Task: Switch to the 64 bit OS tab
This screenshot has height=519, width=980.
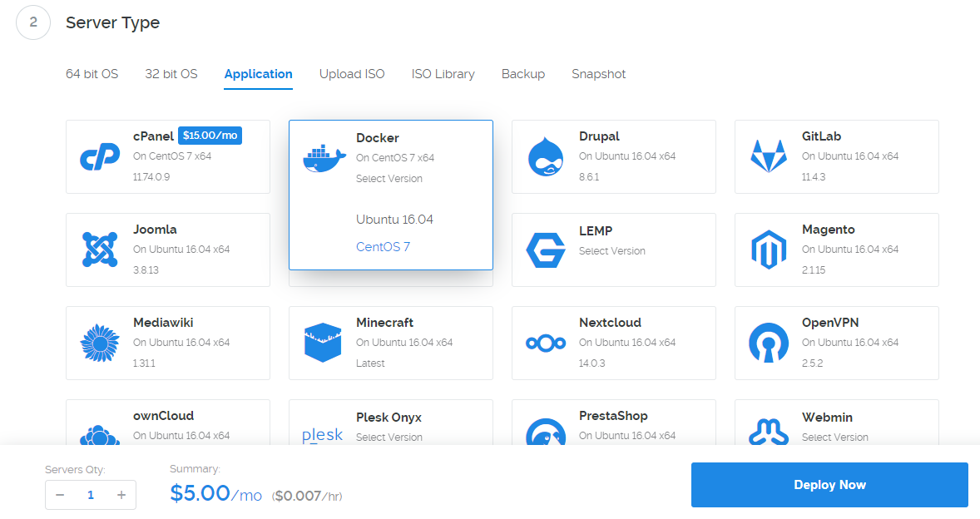Action: pyautogui.click(x=92, y=74)
